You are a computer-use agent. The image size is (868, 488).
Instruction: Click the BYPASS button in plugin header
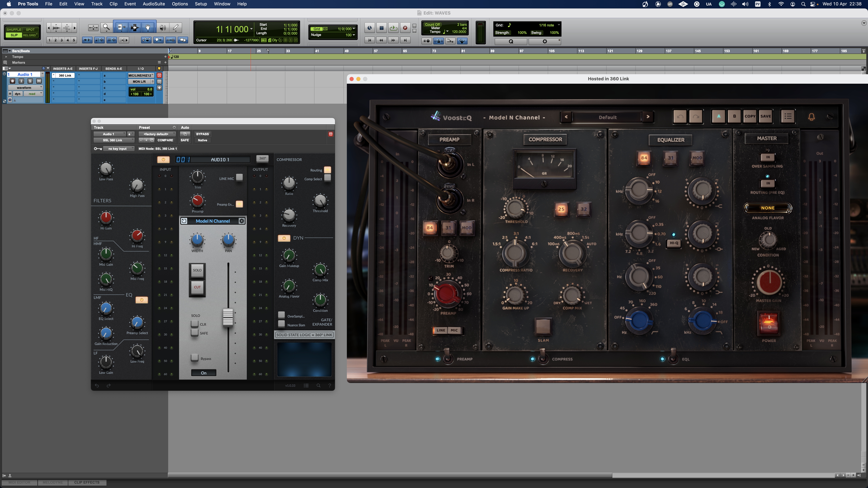tap(202, 134)
